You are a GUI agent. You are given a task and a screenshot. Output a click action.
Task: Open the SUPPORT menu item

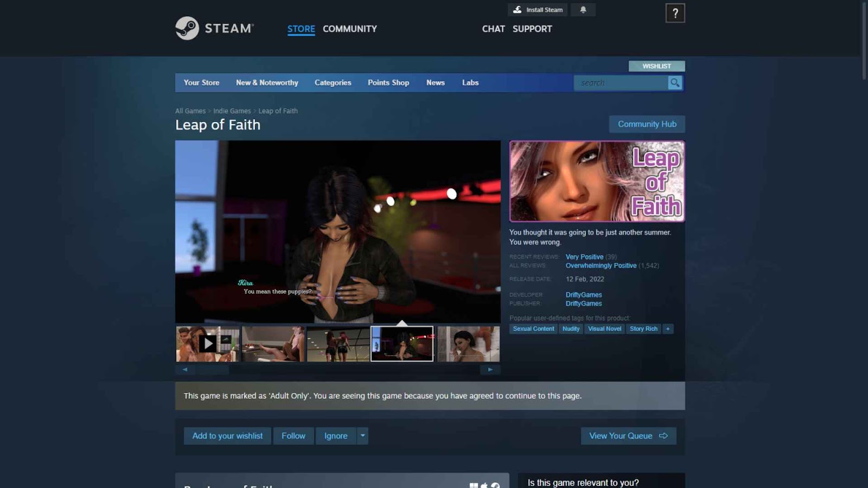(x=532, y=29)
